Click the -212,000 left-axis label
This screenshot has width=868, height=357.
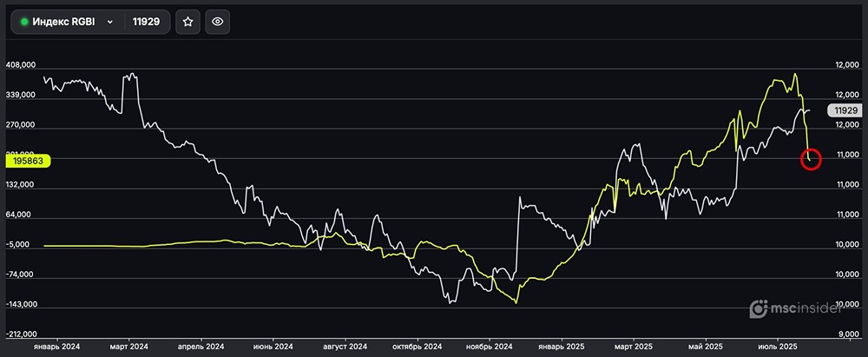[21, 334]
